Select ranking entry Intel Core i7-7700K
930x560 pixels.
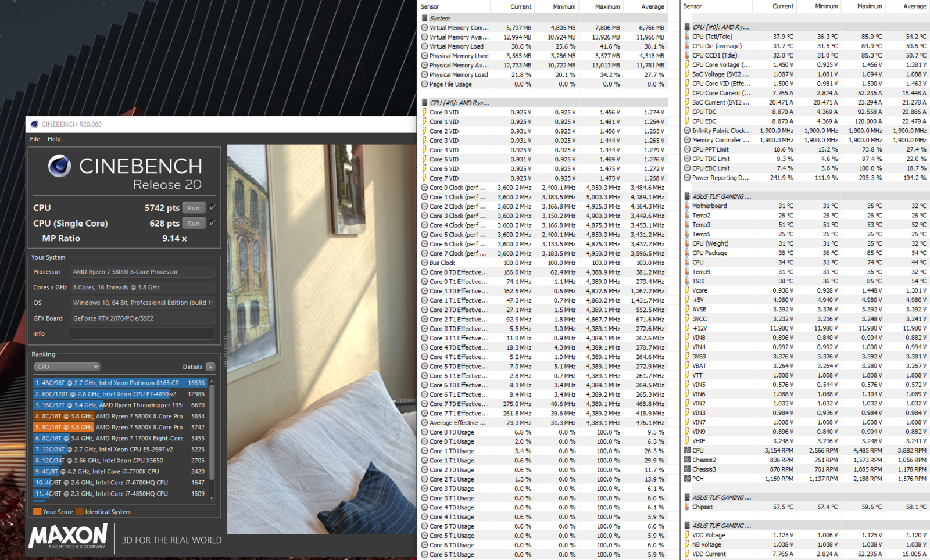[x=120, y=471]
